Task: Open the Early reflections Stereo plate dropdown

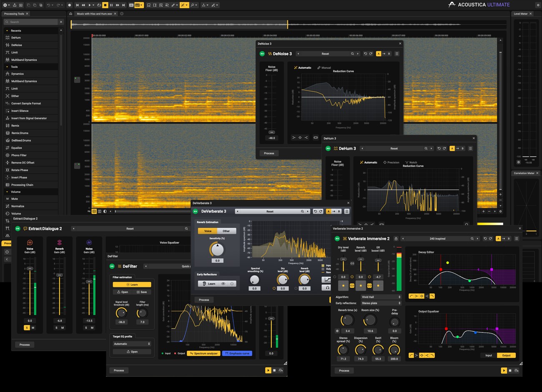Action: pyautogui.click(x=381, y=303)
